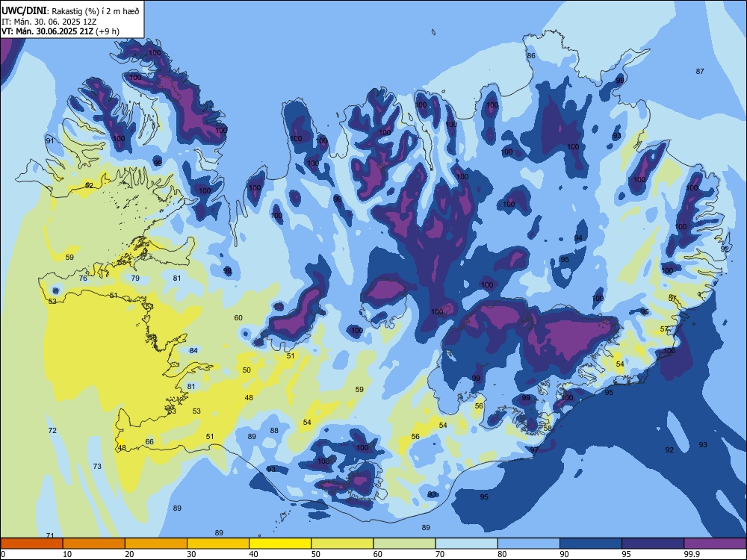Screen dimensions: 747x560
Task: Click the VT valid time 21Z line
Action: (x=61, y=31)
